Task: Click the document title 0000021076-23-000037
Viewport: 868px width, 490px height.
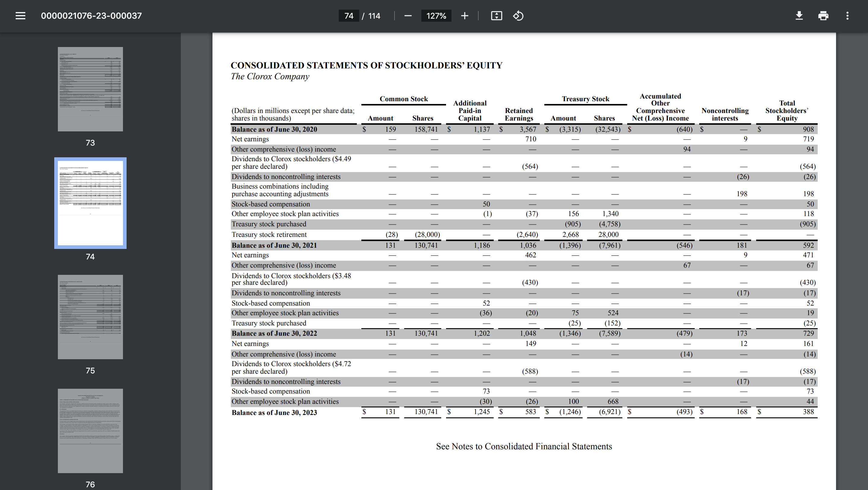Action: pos(91,16)
